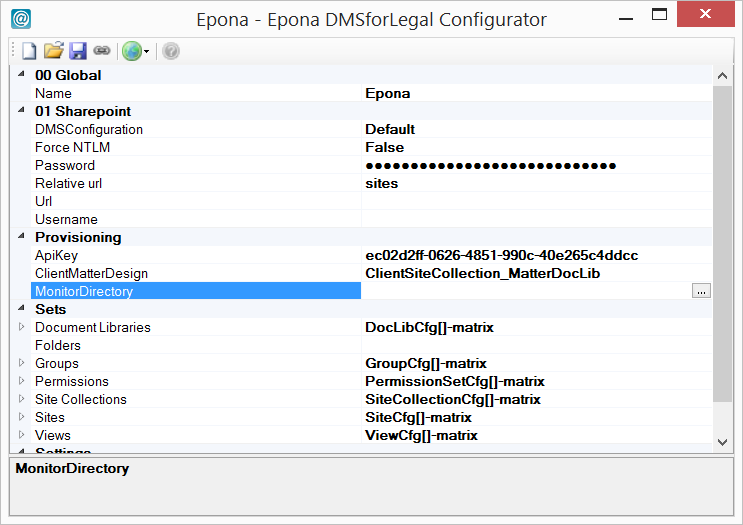
Task: Expand the Sites row
Action: click(21, 417)
